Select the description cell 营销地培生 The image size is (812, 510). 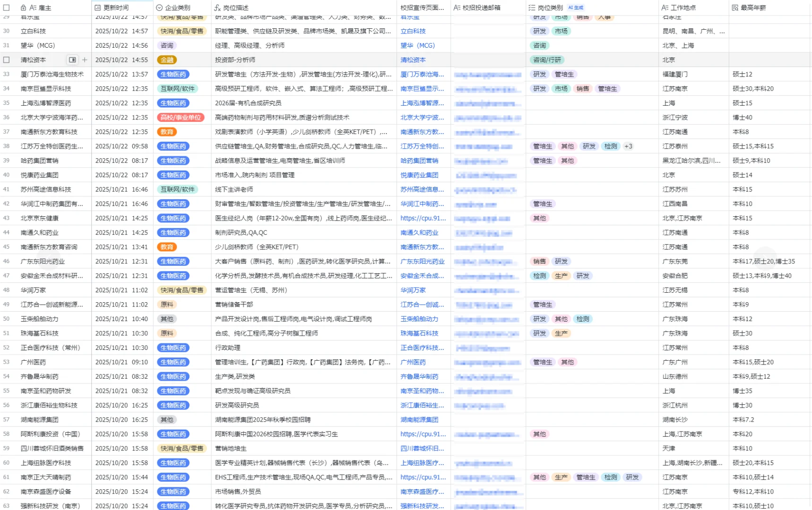pos(304,449)
